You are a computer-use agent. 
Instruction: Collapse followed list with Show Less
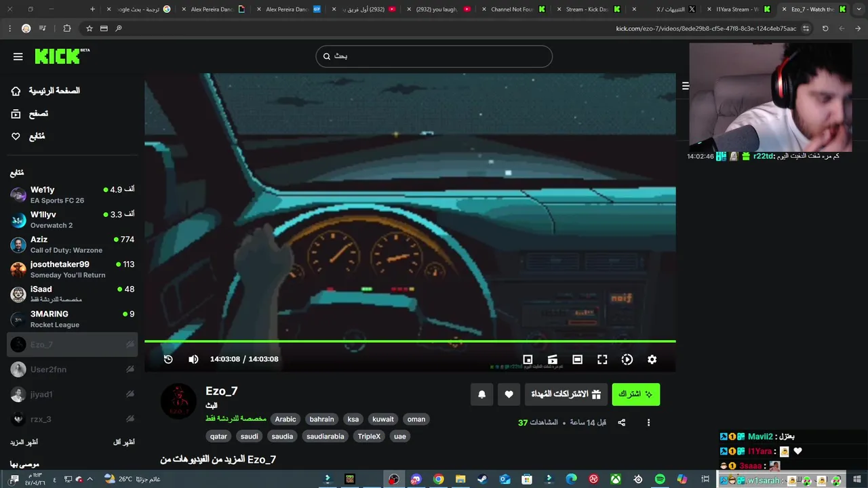(x=123, y=442)
